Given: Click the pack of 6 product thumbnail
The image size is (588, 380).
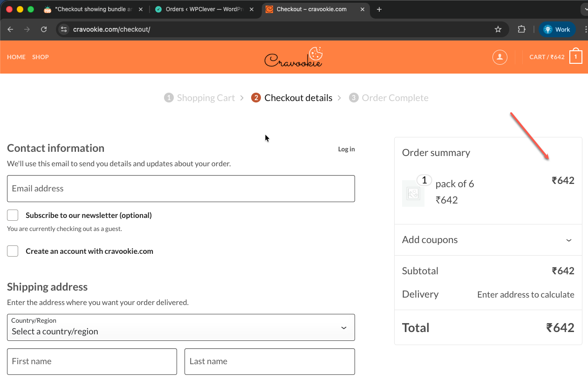Looking at the screenshot, I should click(x=413, y=193).
